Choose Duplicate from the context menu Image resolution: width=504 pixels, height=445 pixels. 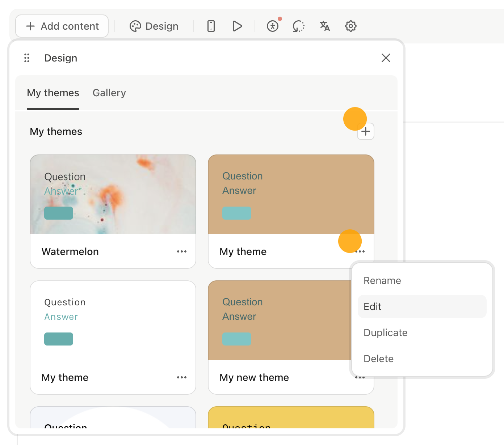click(x=422, y=333)
